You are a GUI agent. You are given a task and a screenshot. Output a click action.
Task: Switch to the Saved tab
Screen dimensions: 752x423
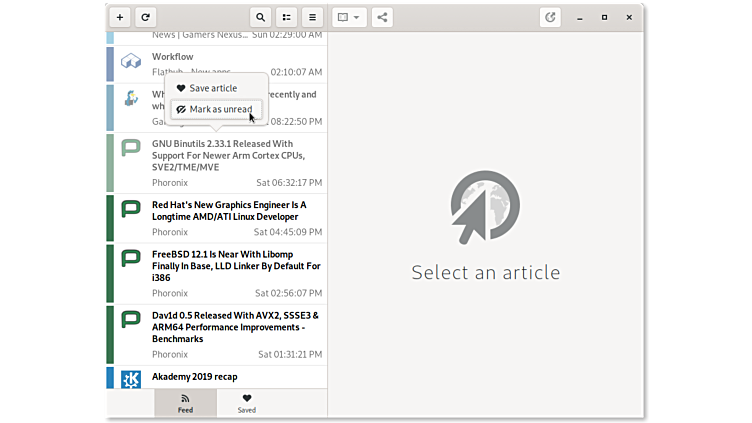[247, 403]
